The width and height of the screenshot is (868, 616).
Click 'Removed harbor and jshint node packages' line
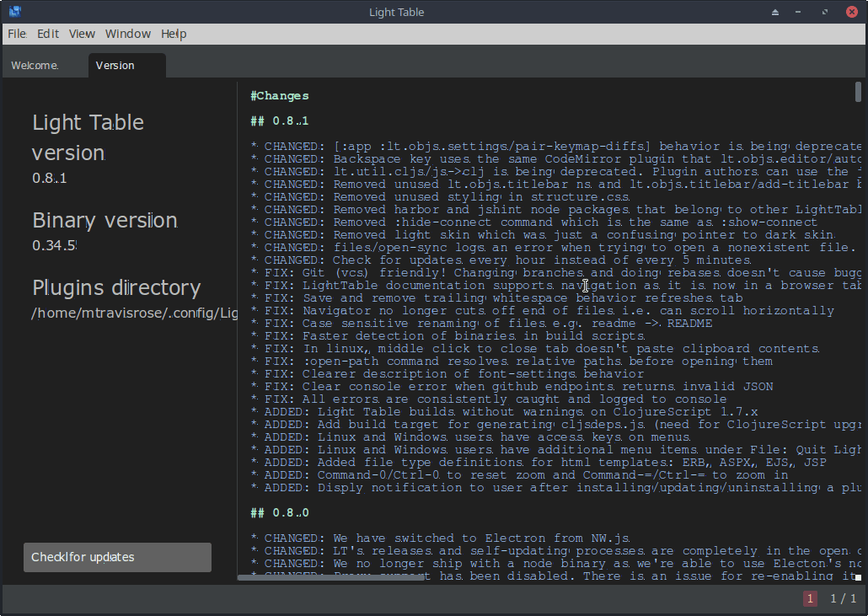click(556, 210)
